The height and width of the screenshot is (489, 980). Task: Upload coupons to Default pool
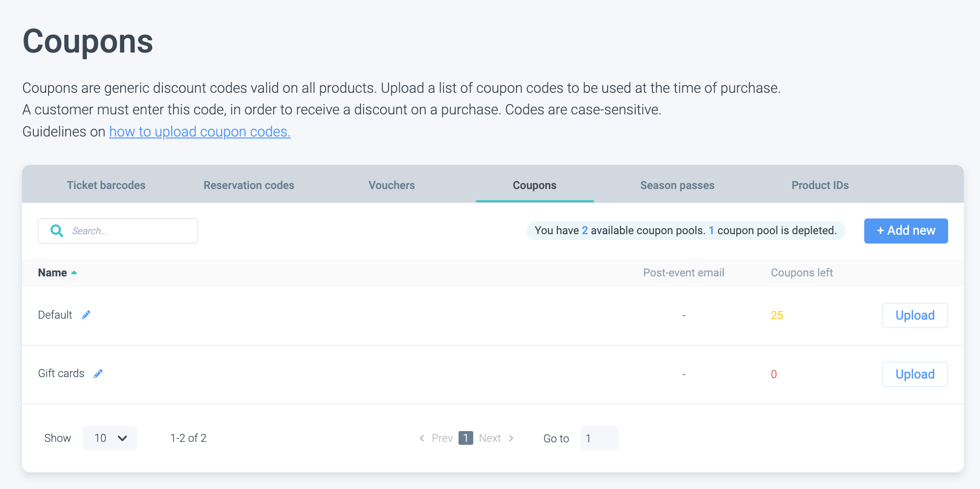915,315
